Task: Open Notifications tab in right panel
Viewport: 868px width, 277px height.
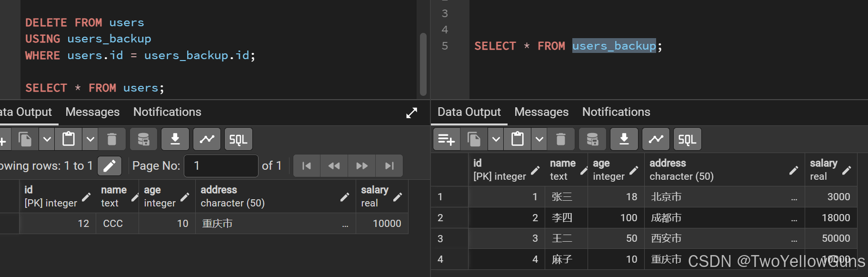Action: click(x=616, y=112)
